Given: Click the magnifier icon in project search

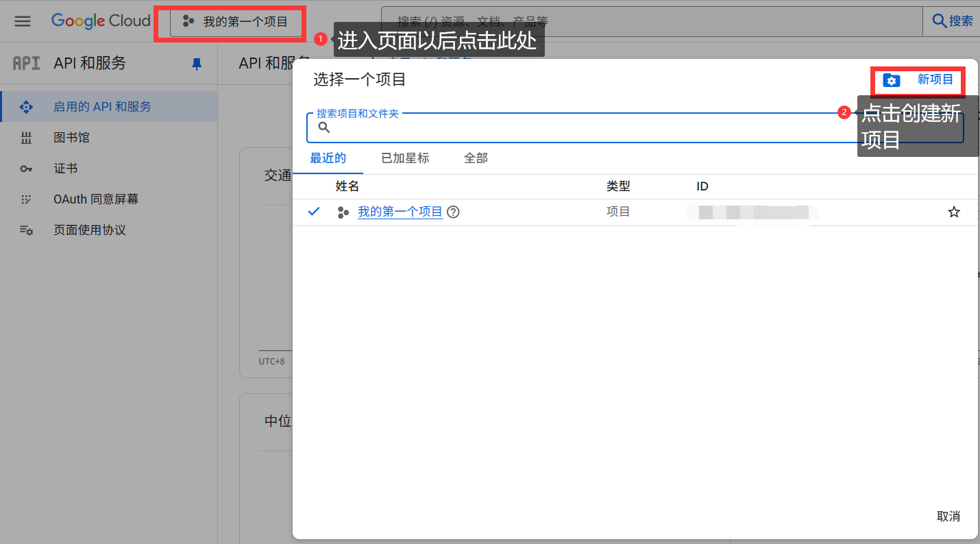Looking at the screenshot, I should click(324, 127).
